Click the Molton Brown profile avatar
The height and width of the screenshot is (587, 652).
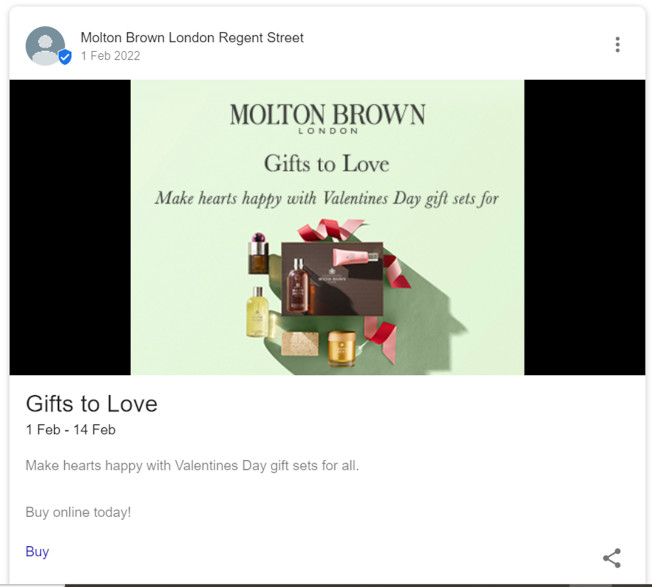coord(45,46)
